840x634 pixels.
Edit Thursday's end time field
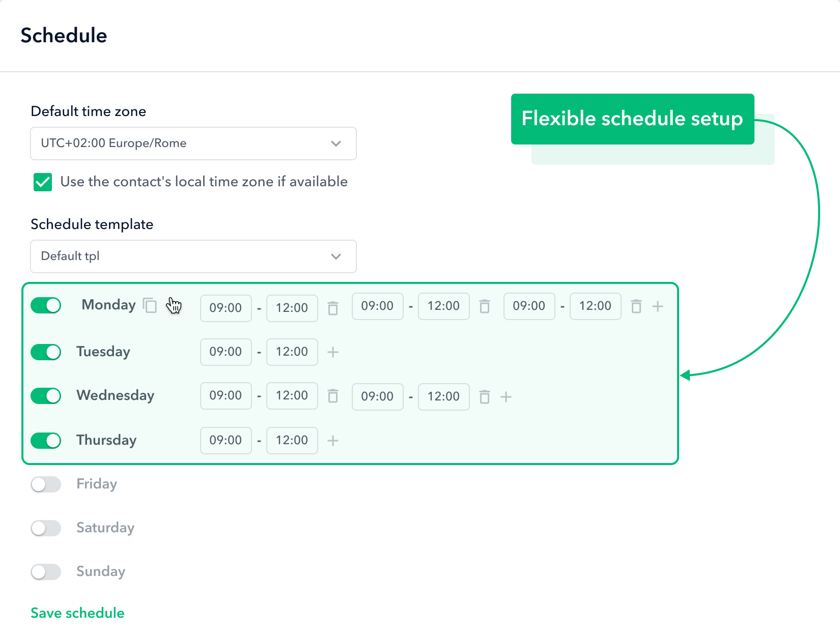tap(292, 441)
